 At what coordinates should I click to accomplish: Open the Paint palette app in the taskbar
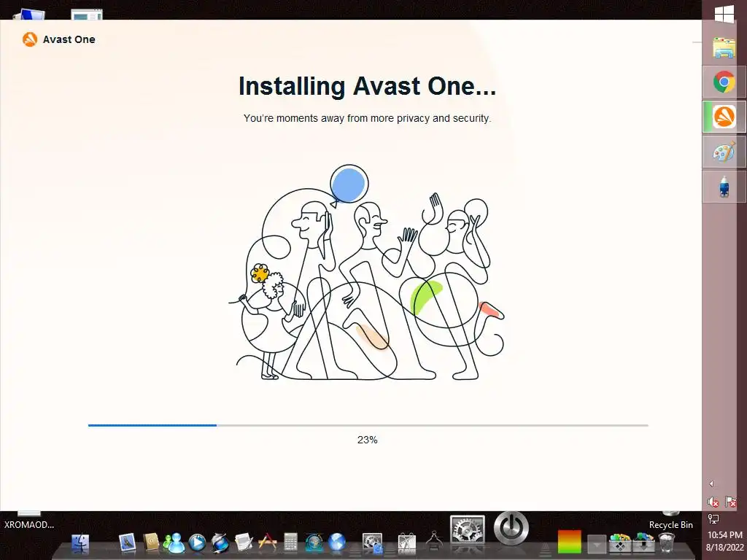(x=724, y=152)
